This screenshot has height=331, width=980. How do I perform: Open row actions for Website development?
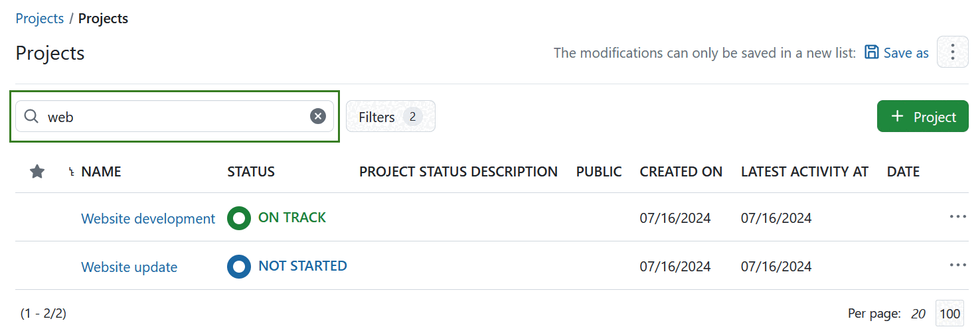coord(957,217)
